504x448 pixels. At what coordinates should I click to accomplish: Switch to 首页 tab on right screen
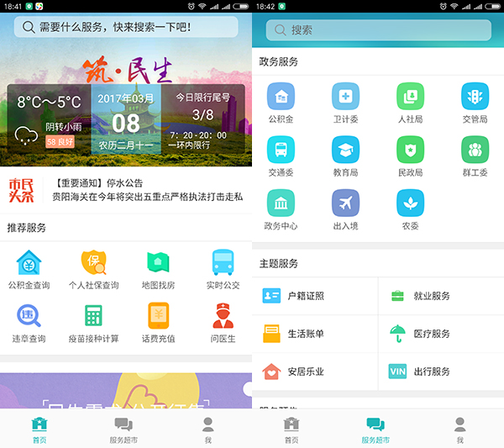(x=291, y=430)
